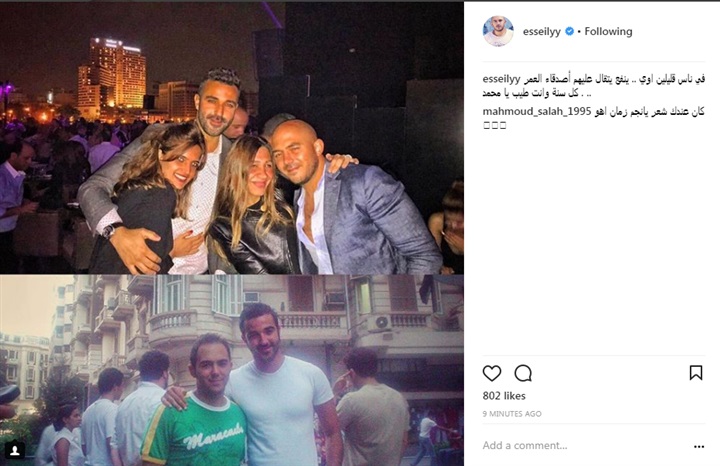The width and height of the screenshot is (720, 466).
Task: Select the Arabic caption text by esseilyy
Action: (594, 86)
